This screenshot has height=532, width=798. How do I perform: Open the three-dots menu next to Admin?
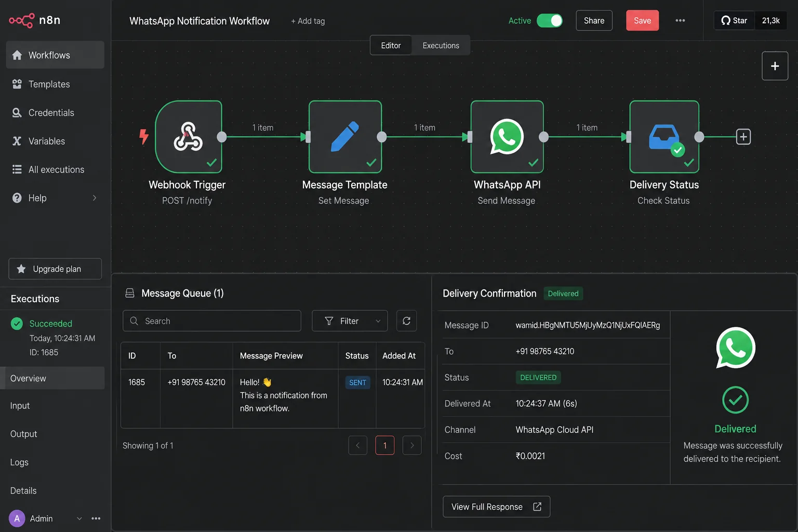pyautogui.click(x=96, y=518)
